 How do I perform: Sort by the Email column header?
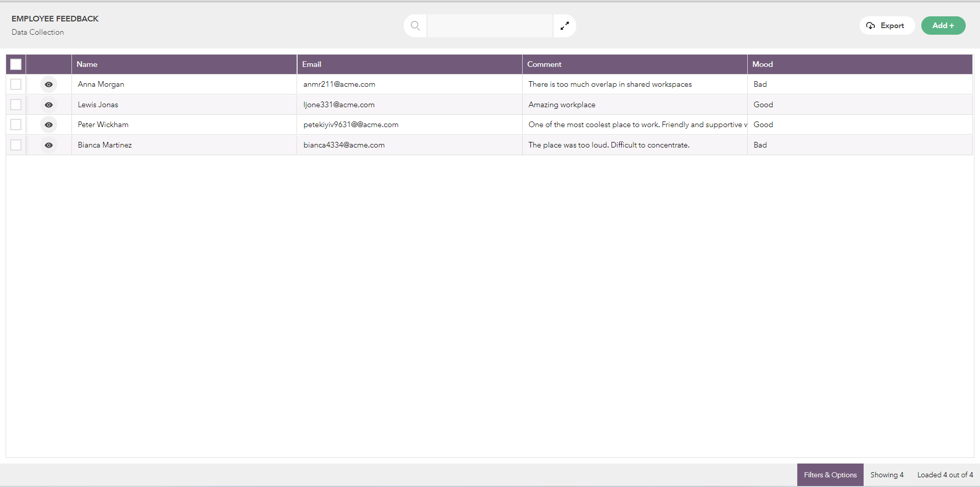coord(312,64)
